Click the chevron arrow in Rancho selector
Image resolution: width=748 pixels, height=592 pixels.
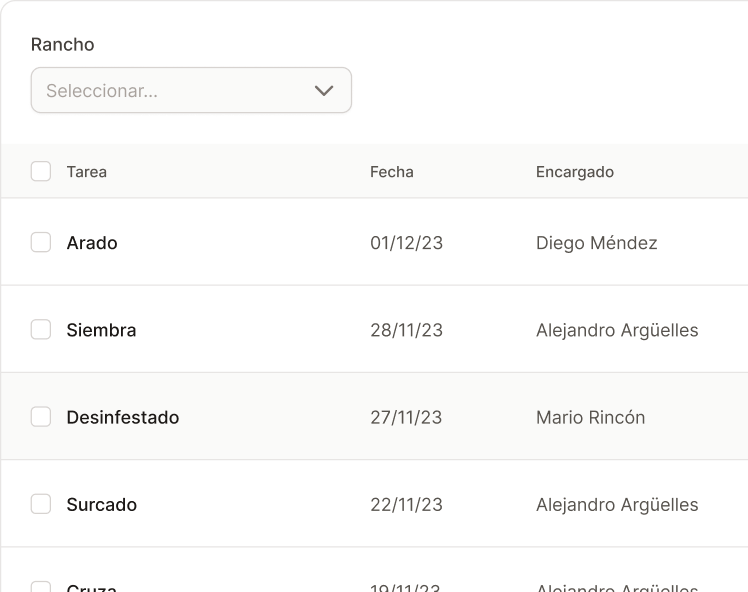click(x=324, y=90)
